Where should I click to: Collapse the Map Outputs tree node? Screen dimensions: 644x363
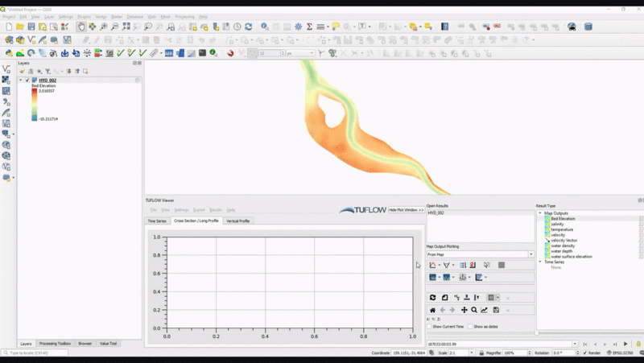(540, 213)
